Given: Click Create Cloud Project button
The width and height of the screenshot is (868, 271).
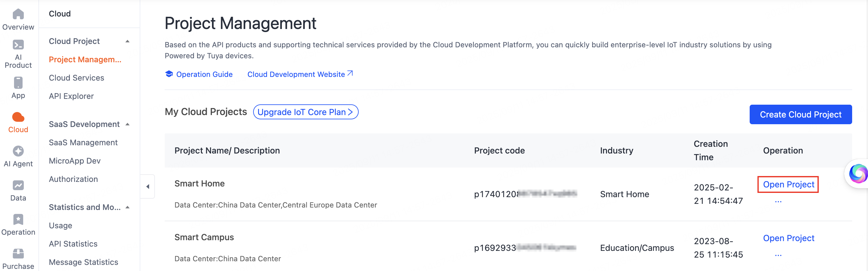Looking at the screenshot, I should coord(801,115).
